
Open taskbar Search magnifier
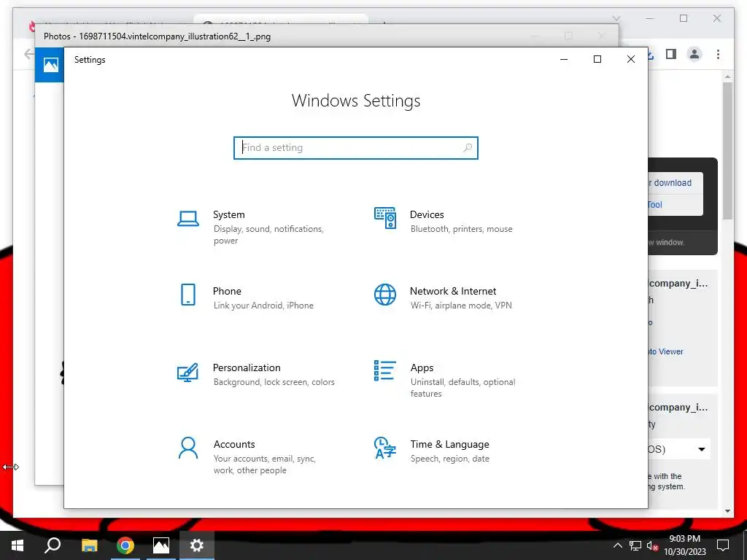point(53,545)
